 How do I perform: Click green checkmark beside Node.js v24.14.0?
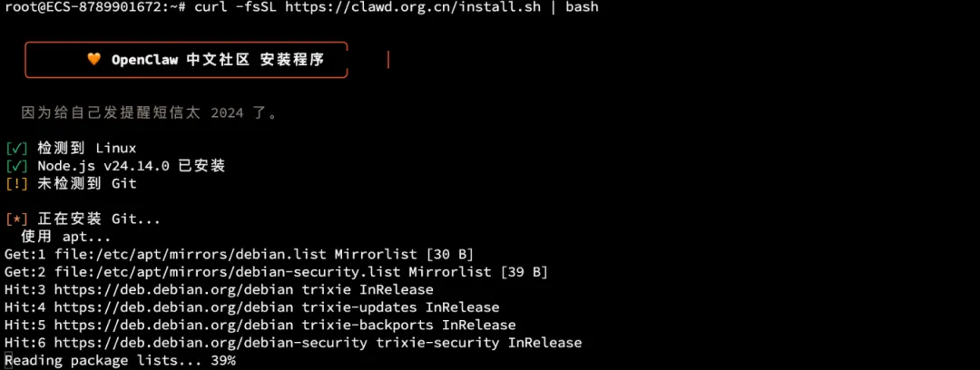point(17,166)
